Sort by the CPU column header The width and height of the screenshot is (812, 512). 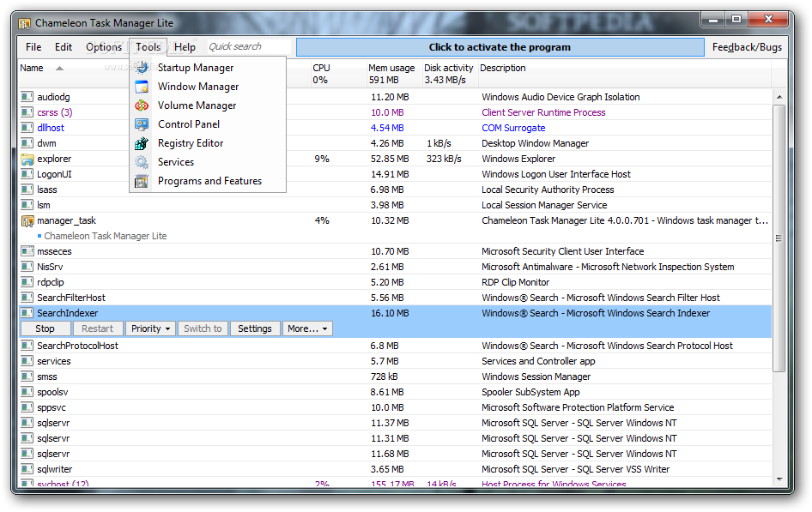coord(337,74)
